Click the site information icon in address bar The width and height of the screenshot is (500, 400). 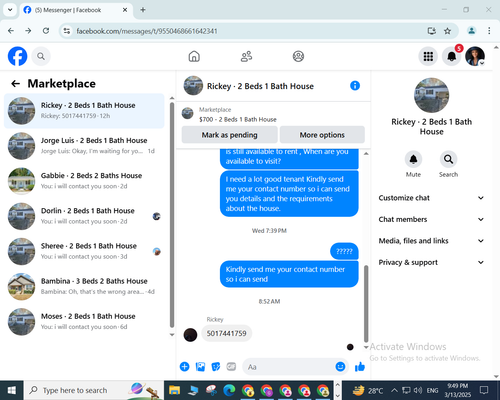point(67,31)
